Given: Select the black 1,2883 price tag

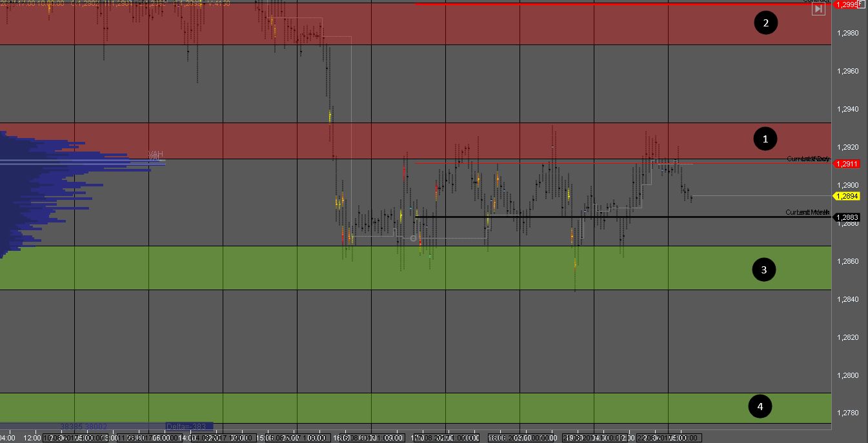Looking at the screenshot, I should [x=847, y=217].
